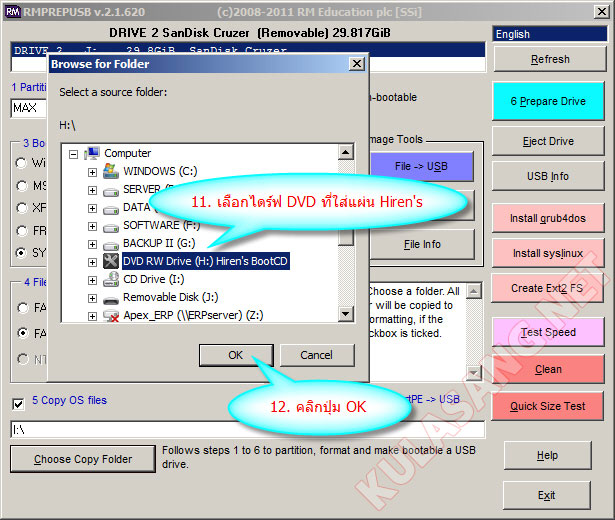Click Install syslinux button

[x=548, y=253]
